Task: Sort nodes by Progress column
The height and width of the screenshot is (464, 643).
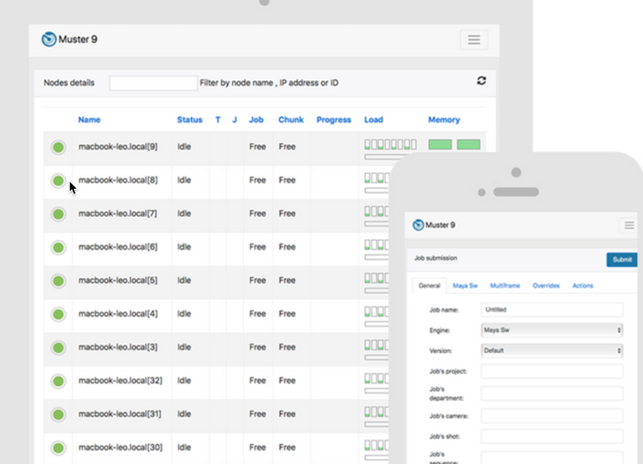Action: (334, 120)
